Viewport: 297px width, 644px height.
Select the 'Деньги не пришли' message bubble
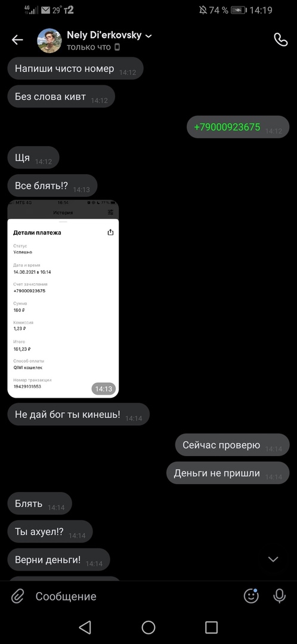(x=228, y=473)
